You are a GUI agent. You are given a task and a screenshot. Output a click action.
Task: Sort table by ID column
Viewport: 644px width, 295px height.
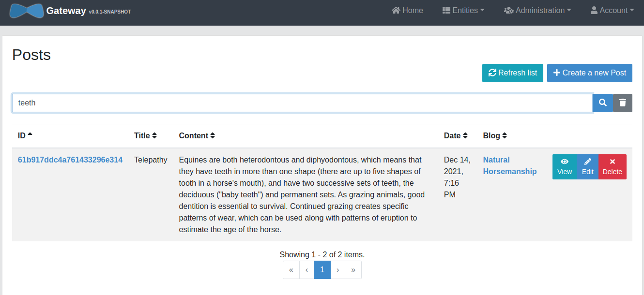point(25,136)
